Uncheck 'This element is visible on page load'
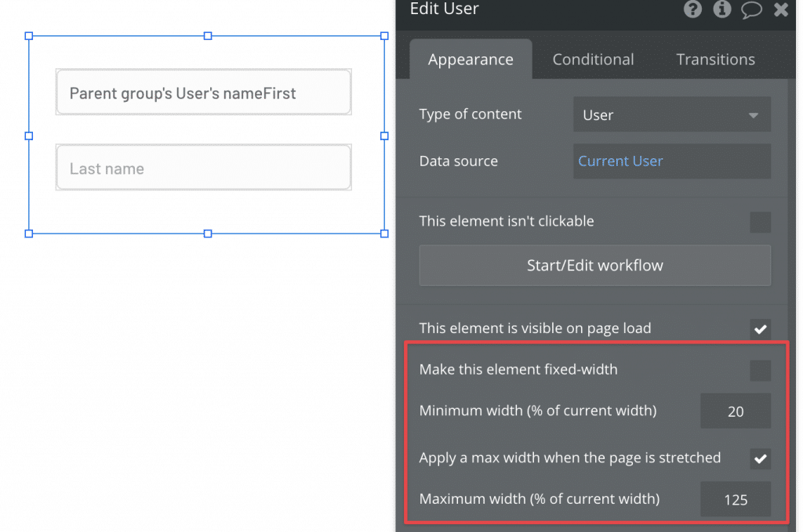This screenshot has width=803, height=532. (760, 328)
